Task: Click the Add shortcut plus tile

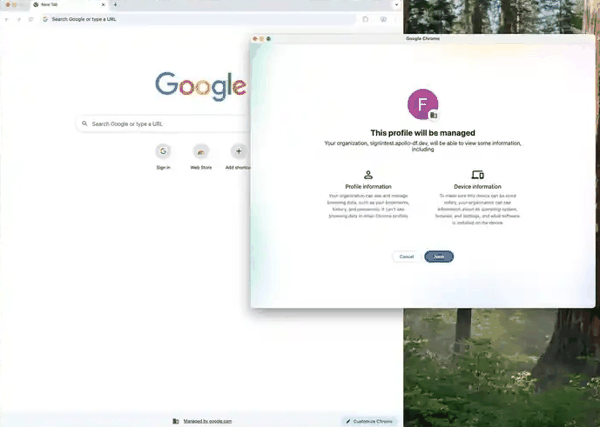Action: point(238,157)
